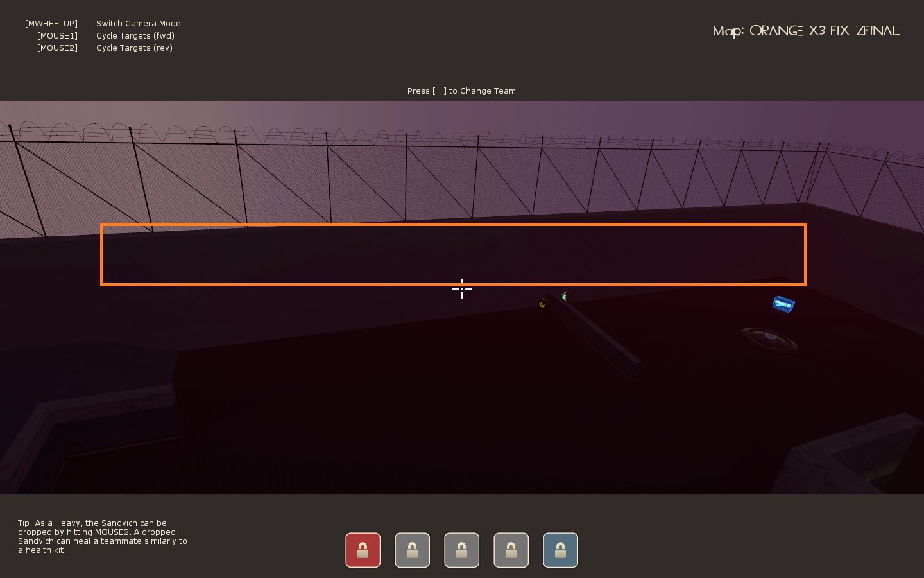924x578 pixels.
Task: Click the yellow jack-o-lantern face
Action: (543, 303)
